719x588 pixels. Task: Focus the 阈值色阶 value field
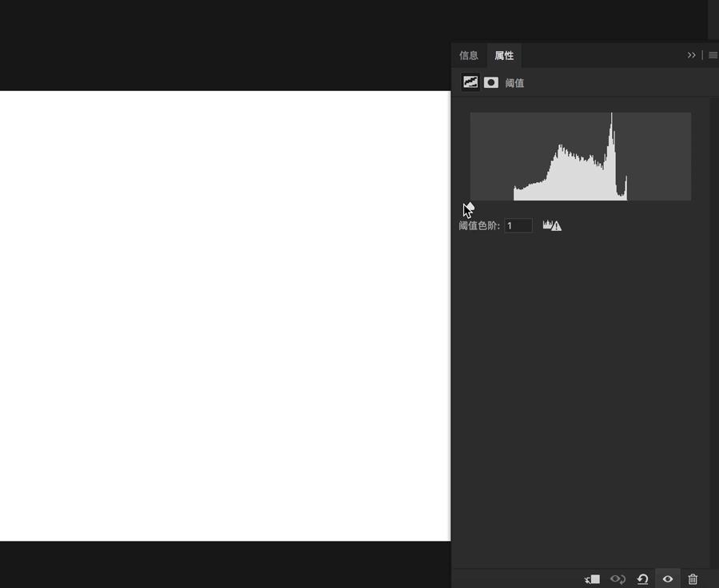click(x=518, y=226)
